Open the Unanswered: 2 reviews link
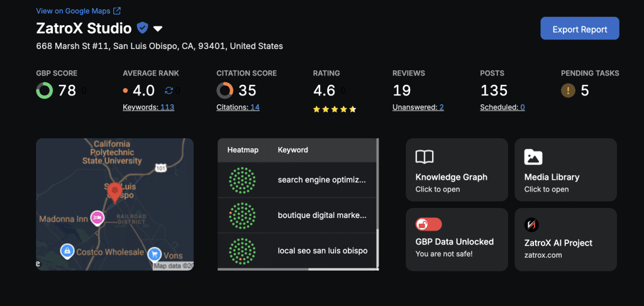This screenshot has height=306, width=644. pos(418,107)
